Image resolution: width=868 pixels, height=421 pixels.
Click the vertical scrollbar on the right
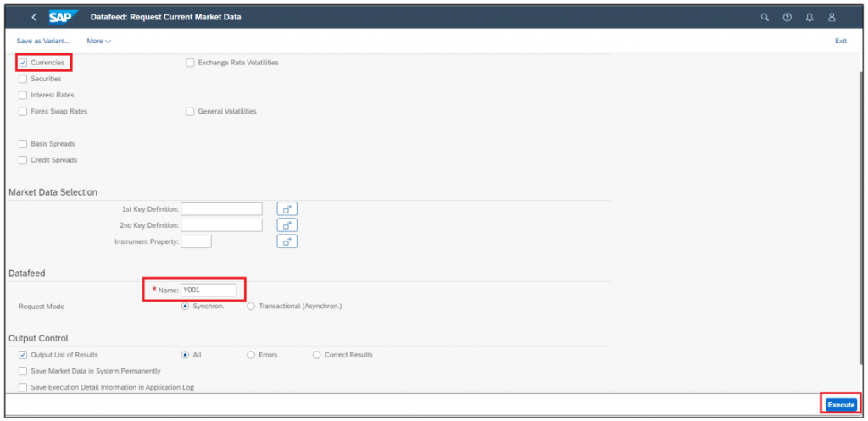[x=861, y=216]
